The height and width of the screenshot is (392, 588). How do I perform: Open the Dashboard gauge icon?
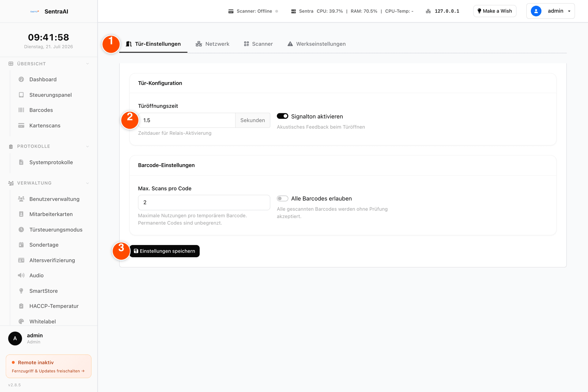[21, 79]
